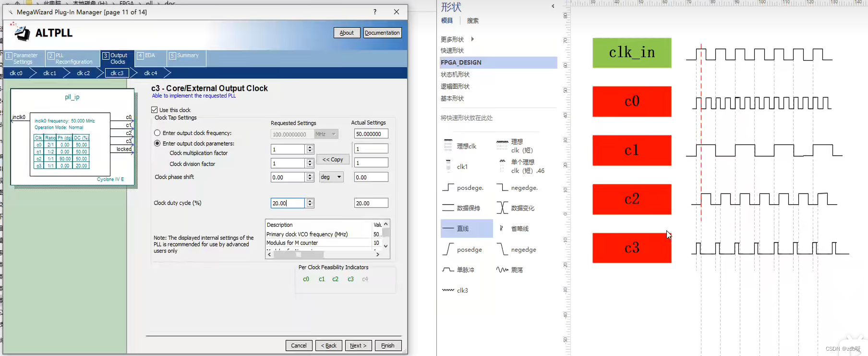The image size is (868, 356).
Task: Go to the clk c4 page
Action: 151,73
